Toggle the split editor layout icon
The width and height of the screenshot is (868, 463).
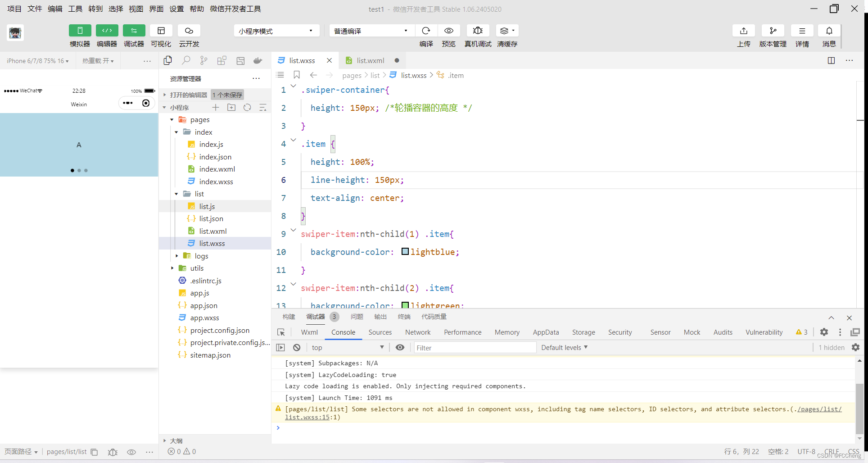click(x=831, y=60)
